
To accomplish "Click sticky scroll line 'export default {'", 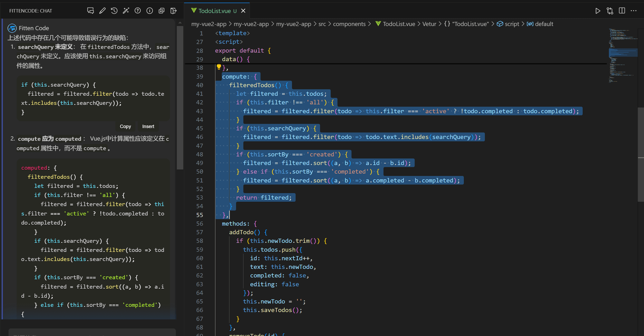I will click(x=243, y=50).
